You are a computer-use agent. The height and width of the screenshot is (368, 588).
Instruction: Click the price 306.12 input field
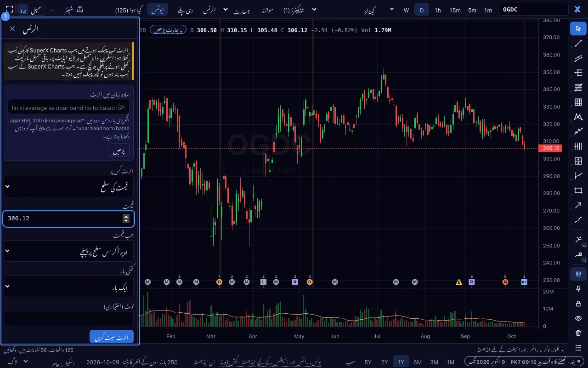coord(68,218)
